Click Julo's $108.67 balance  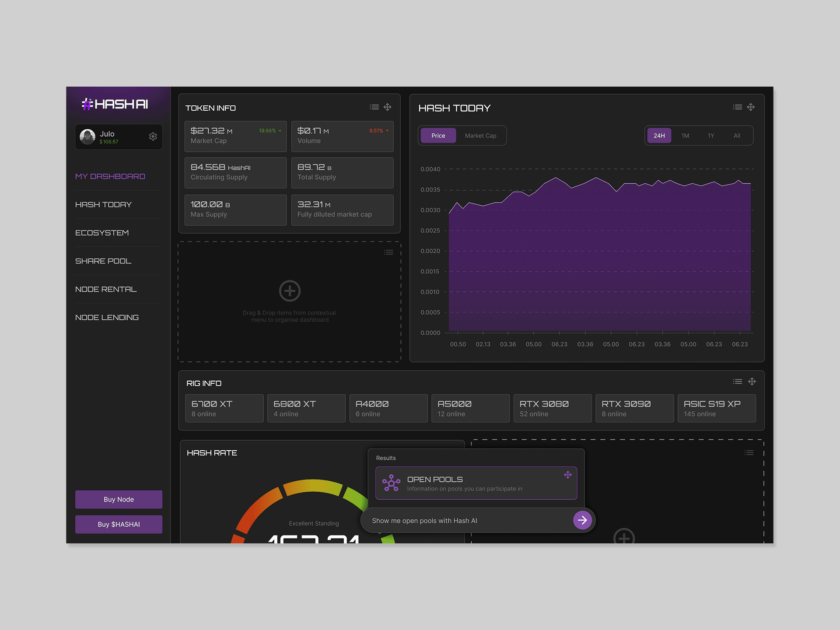pos(109,142)
